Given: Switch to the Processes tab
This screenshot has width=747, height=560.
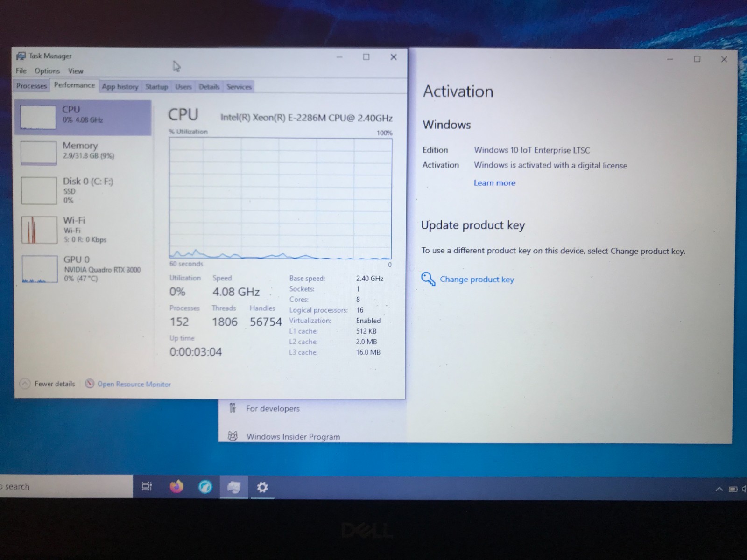Looking at the screenshot, I should [x=31, y=86].
